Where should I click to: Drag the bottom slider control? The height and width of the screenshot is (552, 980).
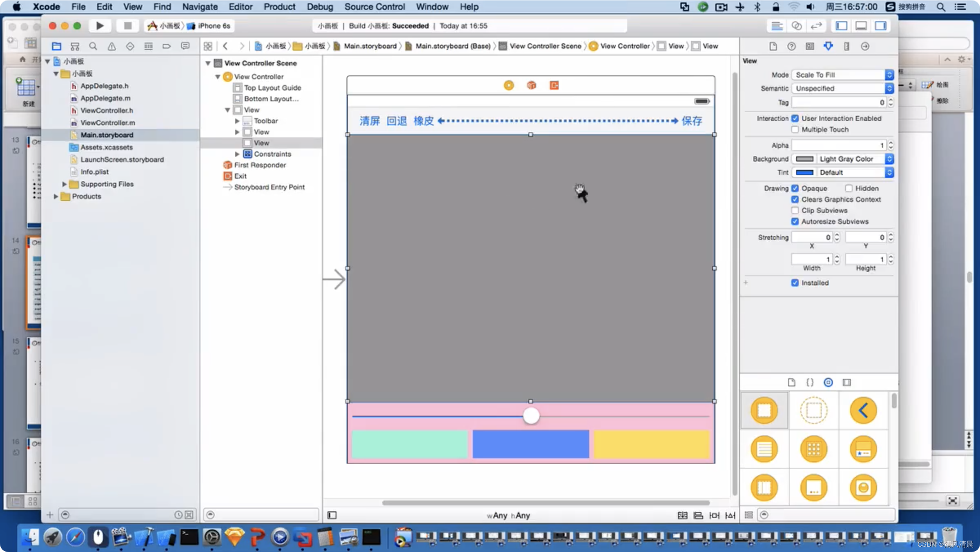[x=530, y=415]
